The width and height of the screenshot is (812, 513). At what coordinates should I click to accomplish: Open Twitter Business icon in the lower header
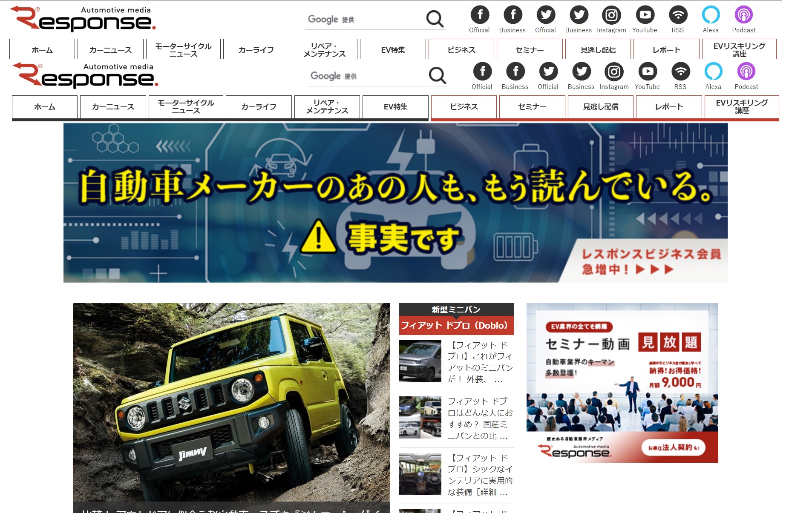point(581,72)
